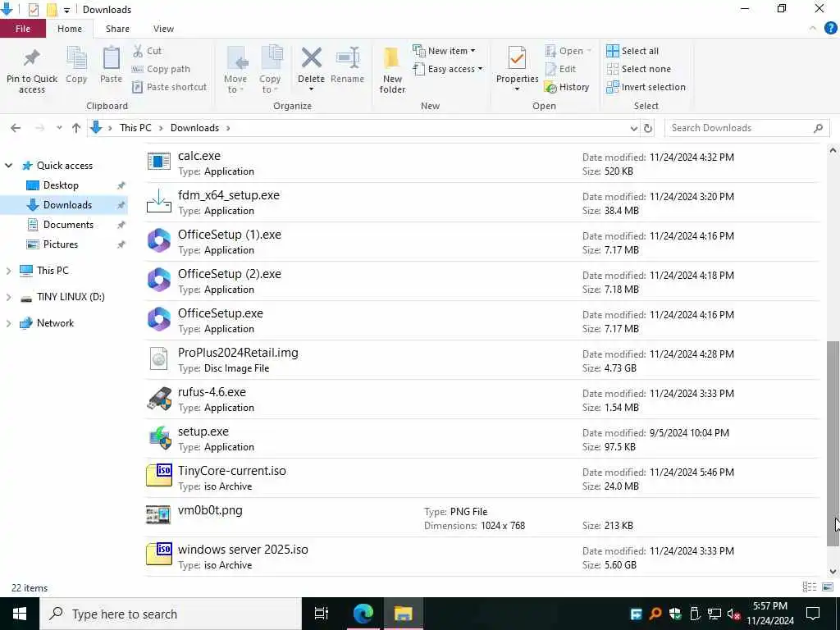Go up one folder level
The image size is (840, 630).
[76, 128]
